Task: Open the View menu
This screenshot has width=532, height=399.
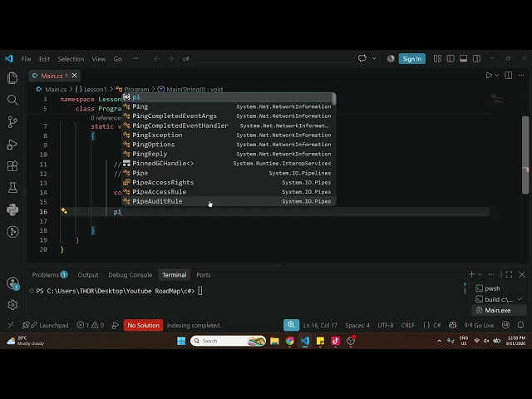Action: pos(98,59)
